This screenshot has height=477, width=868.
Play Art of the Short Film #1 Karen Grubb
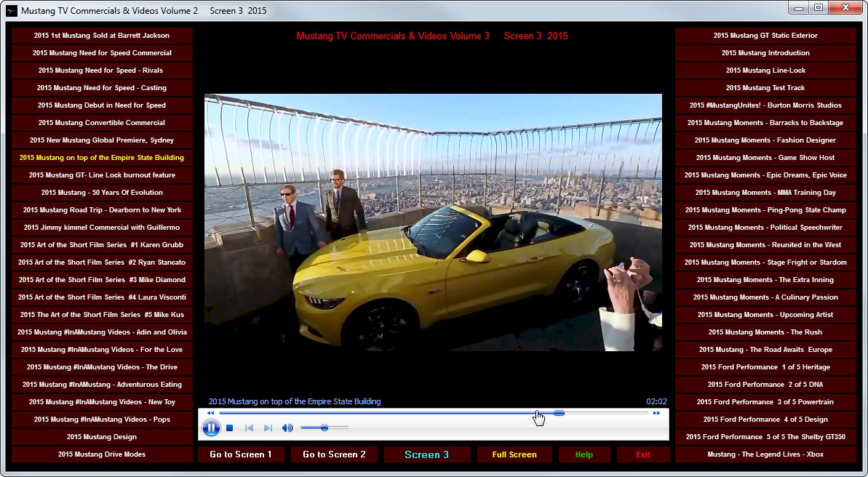pyautogui.click(x=102, y=244)
